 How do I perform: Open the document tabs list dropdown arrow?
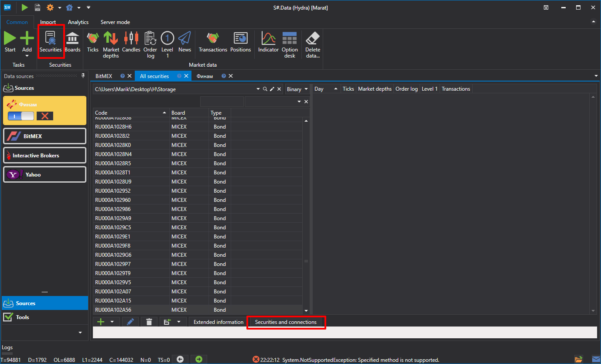pyautogui.click(x=596, y=76)
